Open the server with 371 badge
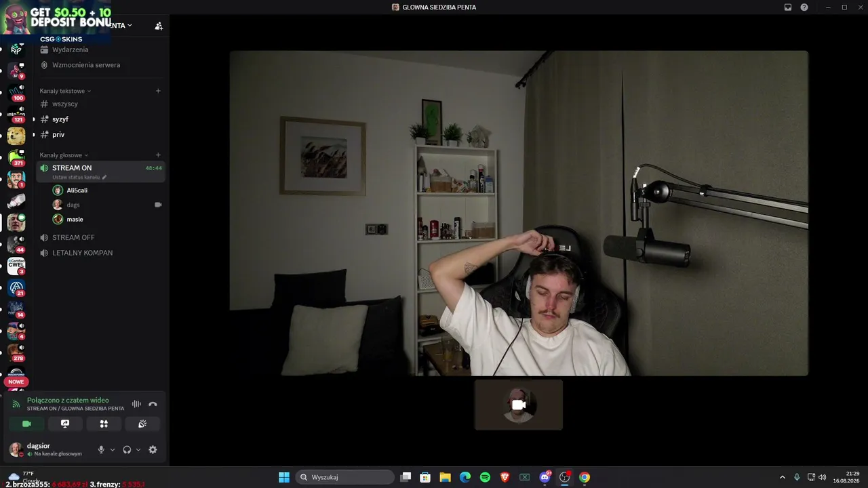Screen dimensions: 868x488 (16, 158)
